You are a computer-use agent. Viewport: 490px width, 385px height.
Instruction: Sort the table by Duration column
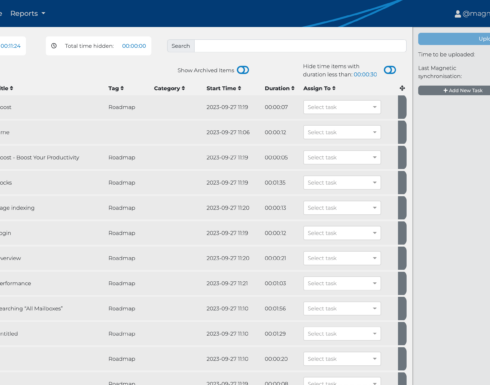click(279, 88)
